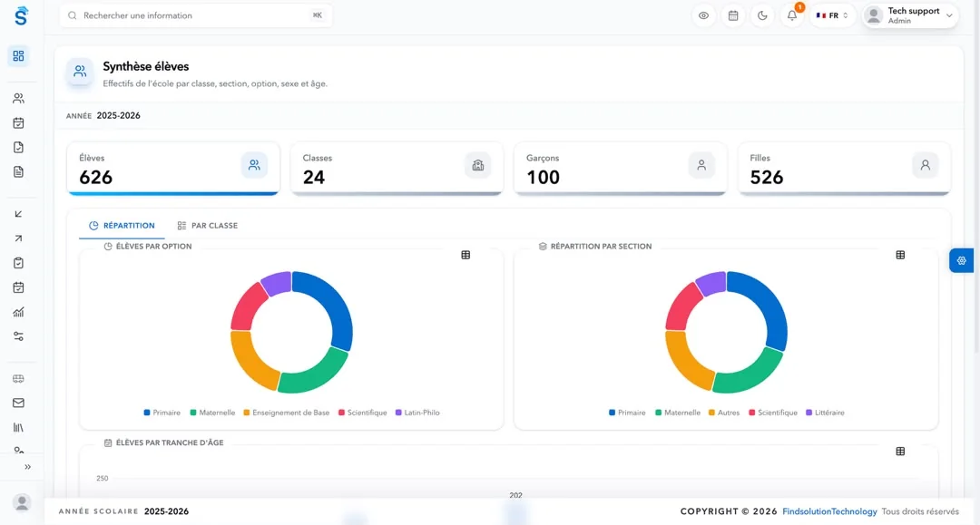
Task: Click the Latin-Philo legend entry
Action: click(417, 413)
